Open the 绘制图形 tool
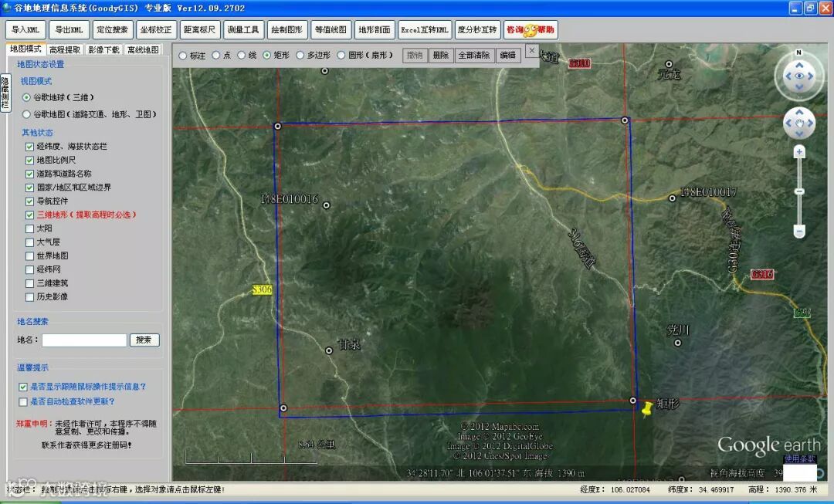Viewport: 834px width, 504px height. (x=287, y=30)
